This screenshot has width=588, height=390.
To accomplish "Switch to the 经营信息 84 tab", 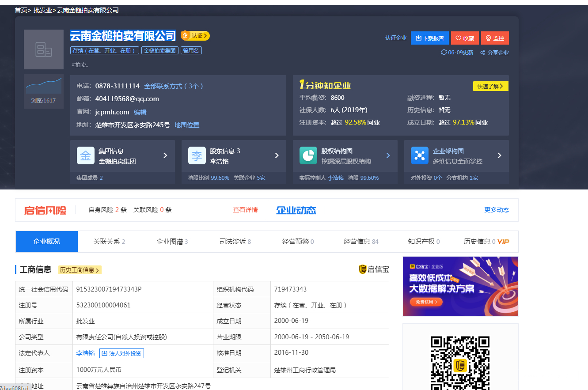I will pyautogui.click(x=361, y=242).
